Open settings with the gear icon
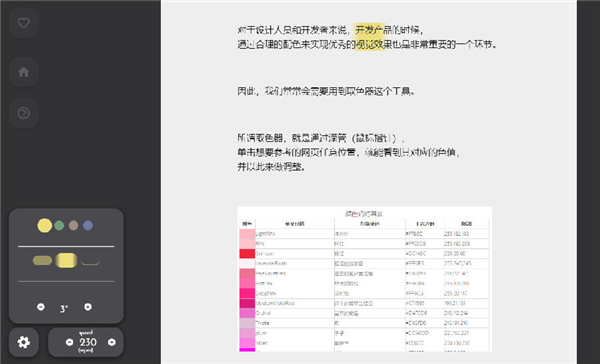This screenshot has height=364, width=600. click(24, 342)
